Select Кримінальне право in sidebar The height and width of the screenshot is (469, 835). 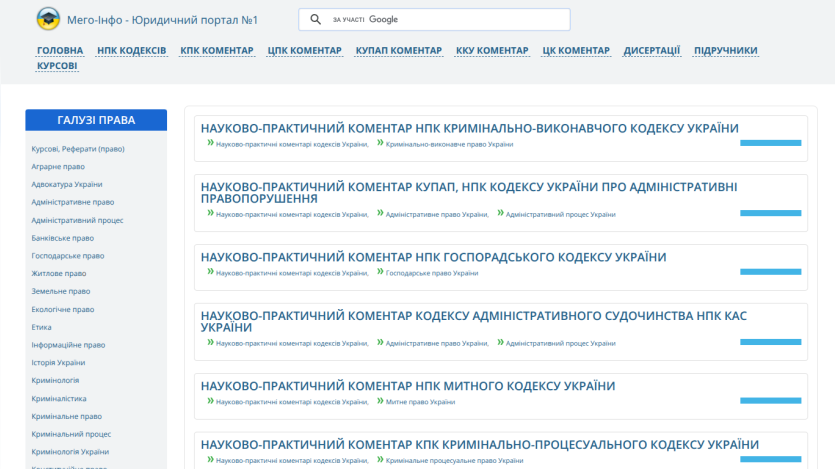[67, 416]
